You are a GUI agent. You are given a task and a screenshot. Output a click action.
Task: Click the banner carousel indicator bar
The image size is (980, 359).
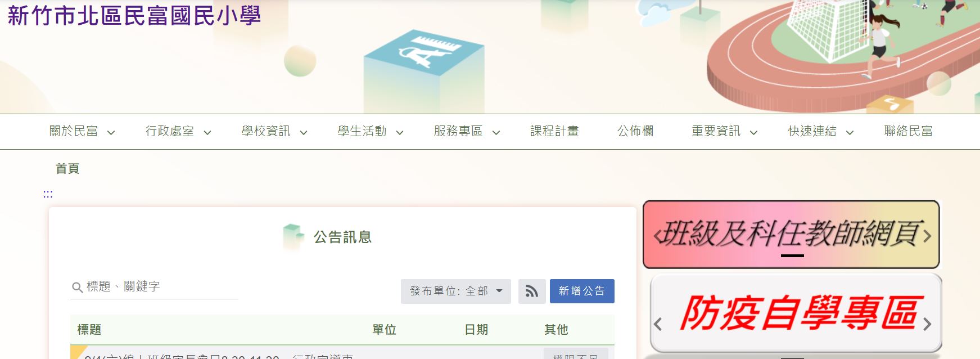[792, 255]
